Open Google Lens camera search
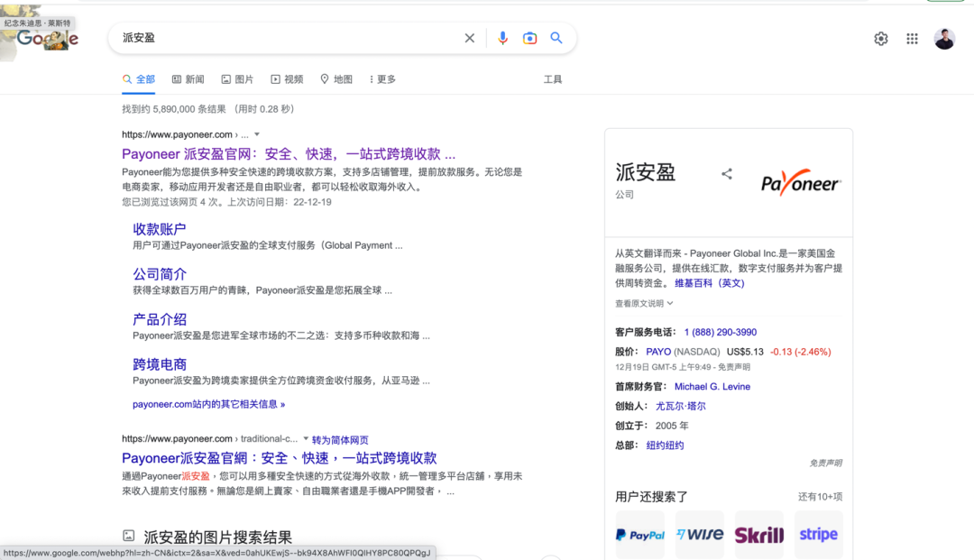Viewport: 974px width, 560px height. [x=529, y=38]
